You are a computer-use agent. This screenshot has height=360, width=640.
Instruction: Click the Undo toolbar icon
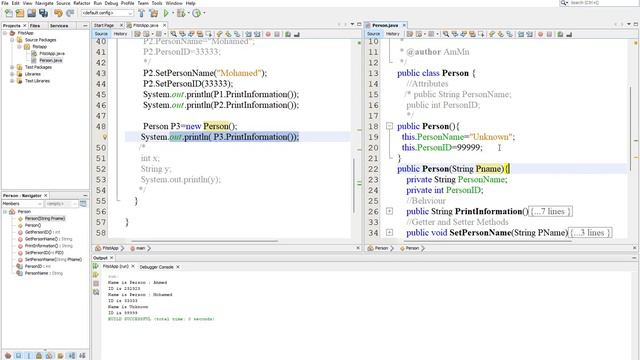point(58,13)
